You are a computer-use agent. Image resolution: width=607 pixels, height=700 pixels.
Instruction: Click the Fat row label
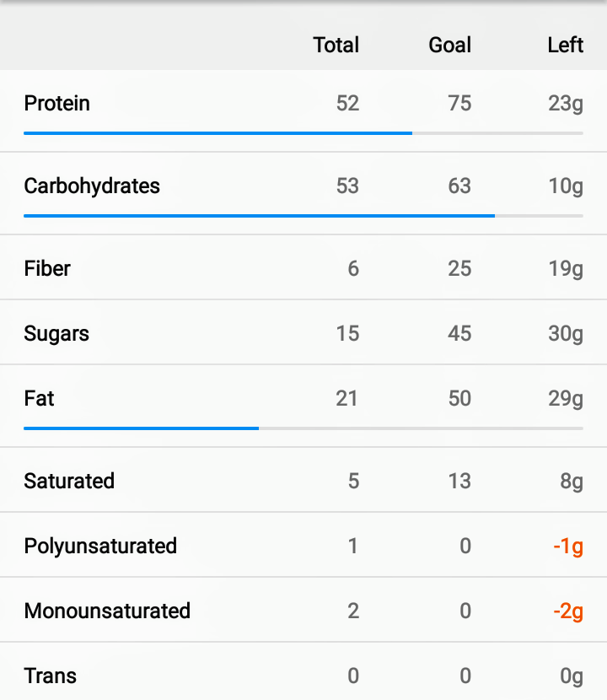pyautogui.click(x=40, y=398)
